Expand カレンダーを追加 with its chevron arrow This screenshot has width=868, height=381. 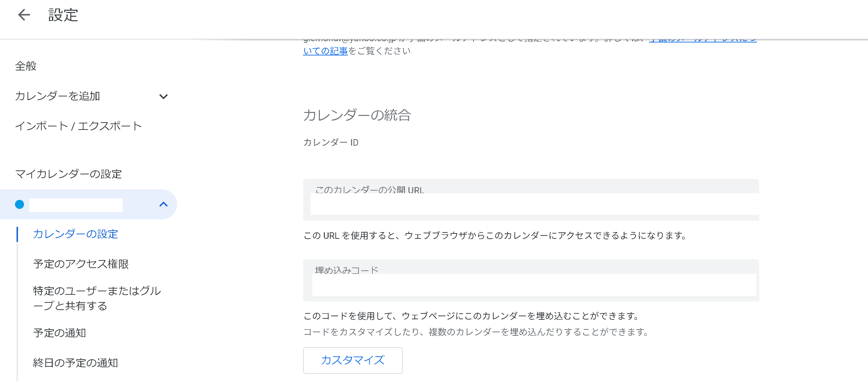[164, 96]
